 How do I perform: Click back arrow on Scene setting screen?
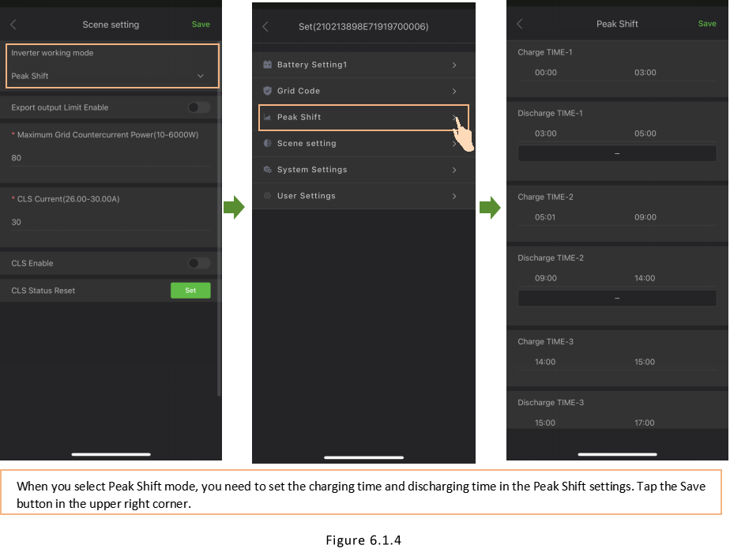point(13,24)
